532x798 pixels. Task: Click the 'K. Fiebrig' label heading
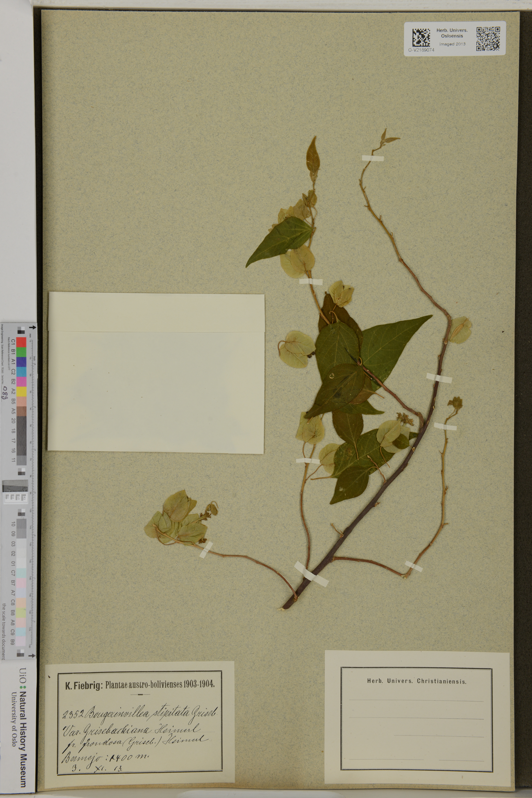click(x=84, y=686)
